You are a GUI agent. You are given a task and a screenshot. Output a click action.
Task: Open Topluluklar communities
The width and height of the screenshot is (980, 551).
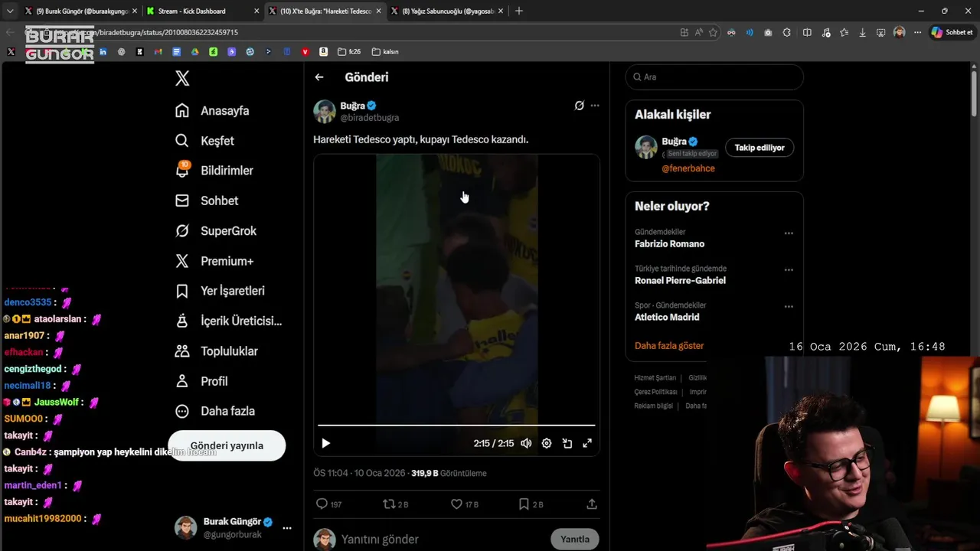216,351
